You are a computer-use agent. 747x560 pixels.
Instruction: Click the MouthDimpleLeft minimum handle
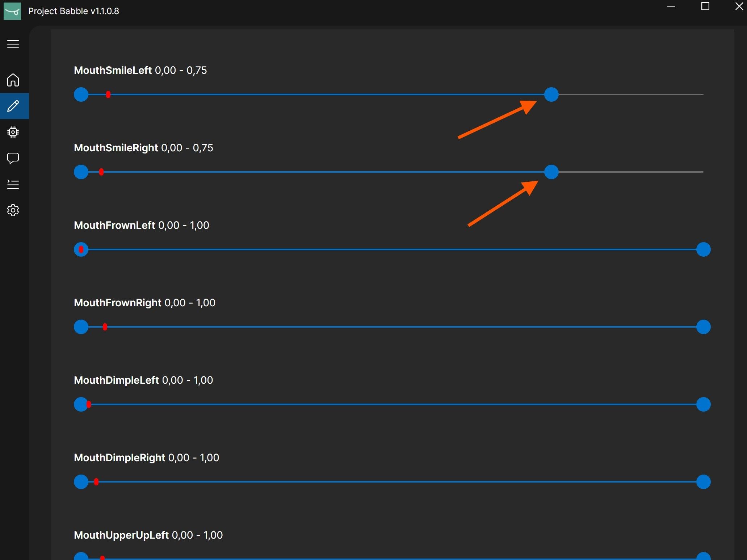tap(81, 404)
